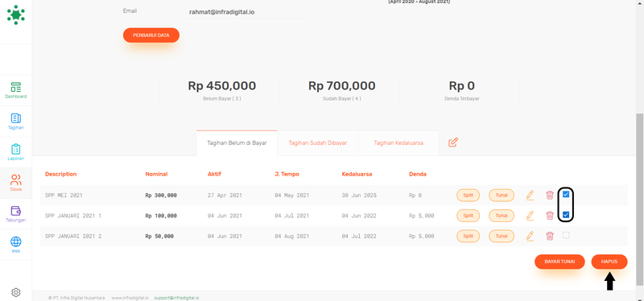Click the edit icon beside Tagihan Kedaluarsa tab
Screen dimensions: 644x301
click(x=453, y=142)
